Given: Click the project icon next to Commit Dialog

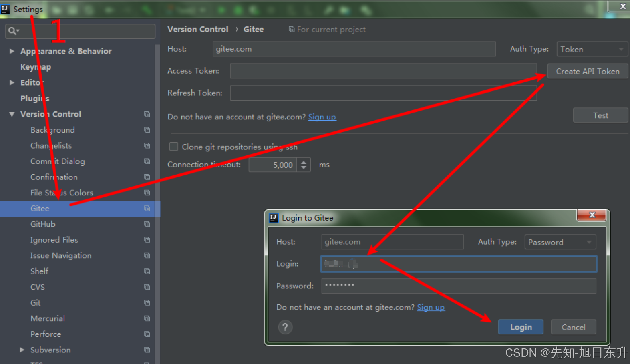Looking at the screenshot, I should click(x=147, y=161).
